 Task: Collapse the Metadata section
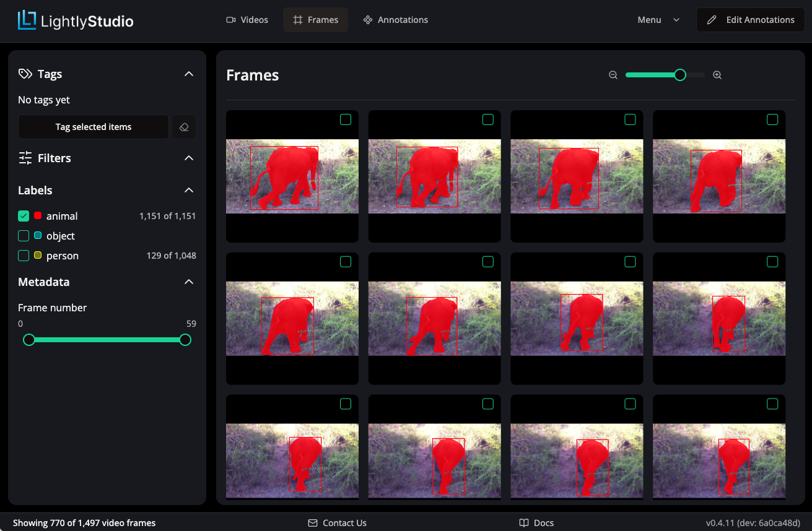189,282
